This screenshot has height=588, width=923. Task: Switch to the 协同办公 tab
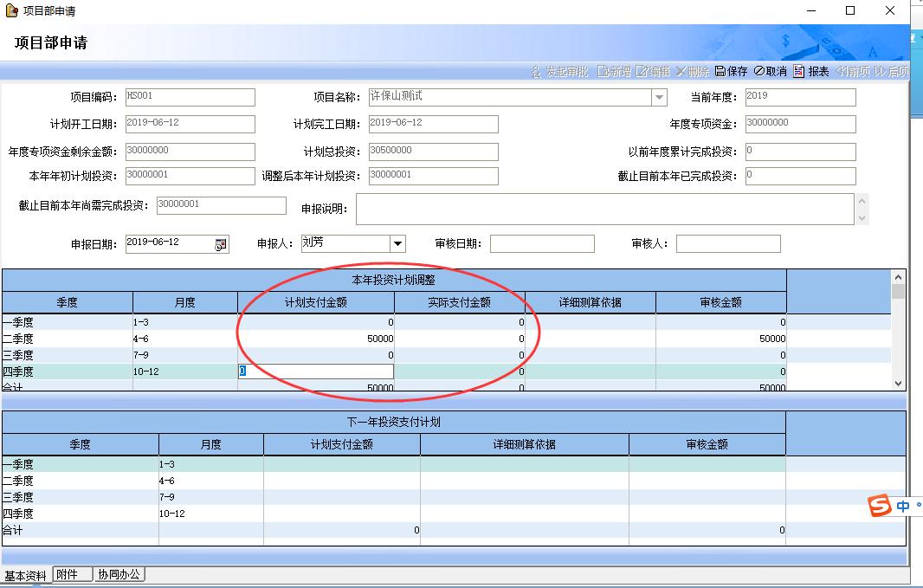[119, 574]
